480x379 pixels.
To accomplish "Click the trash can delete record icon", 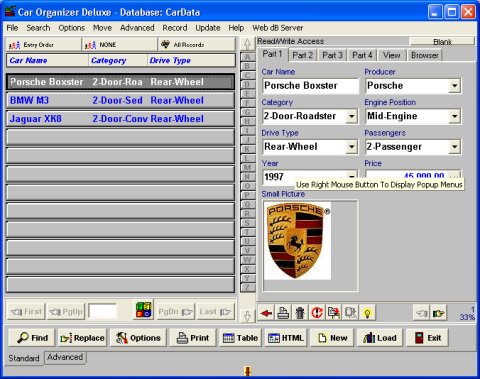I will tap(300, 313).
